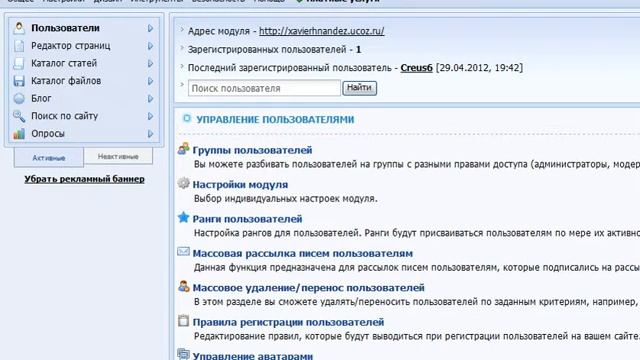Click the Зарегистрированных пользователей count text
640x360 pixels.
pos(274,50)
